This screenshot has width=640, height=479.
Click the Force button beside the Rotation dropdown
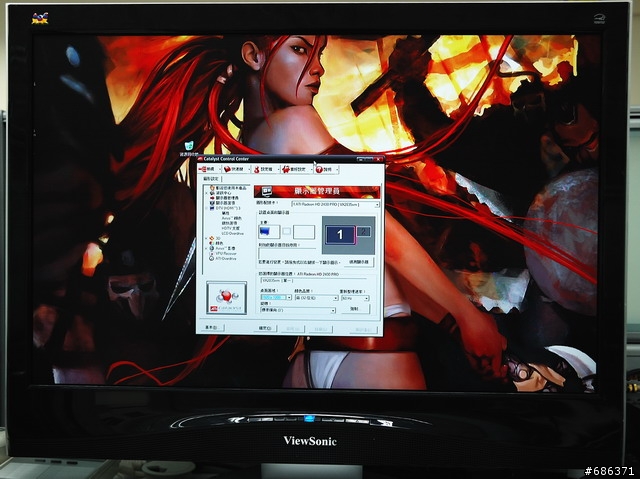[355, 309]
